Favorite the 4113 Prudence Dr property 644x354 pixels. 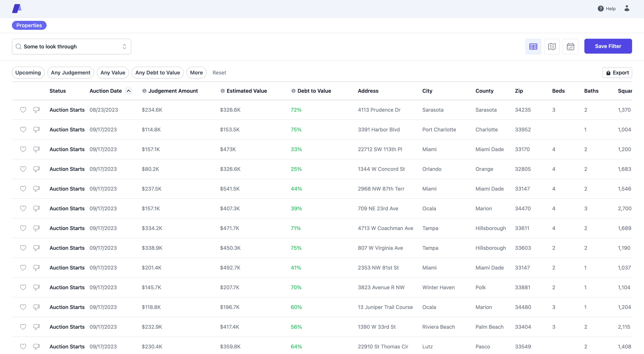coord(23,110)
